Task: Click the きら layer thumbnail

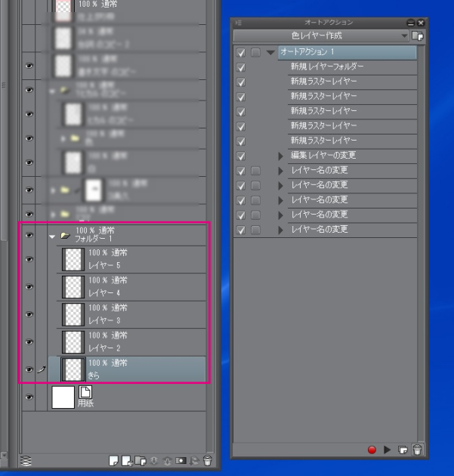Action: click(x=73, y=369)
